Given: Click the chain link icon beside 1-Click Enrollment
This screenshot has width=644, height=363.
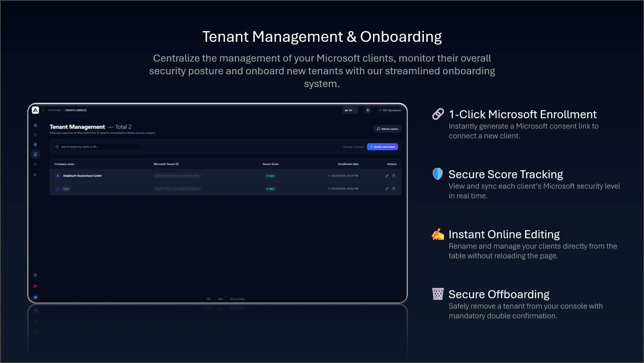Looking at the screenshot, I should [x=438, y=114].
